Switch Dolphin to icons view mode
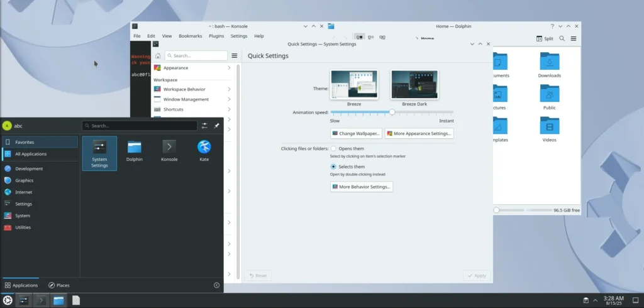 coord(359,37)
